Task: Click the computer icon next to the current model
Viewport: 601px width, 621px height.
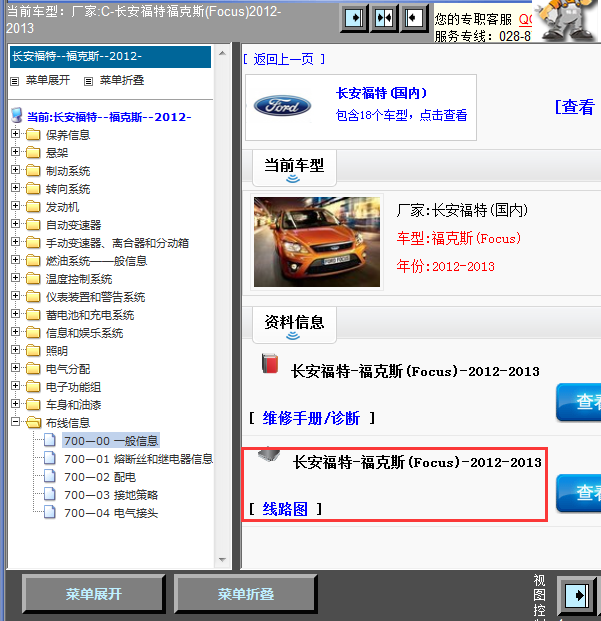Action: 17,115
